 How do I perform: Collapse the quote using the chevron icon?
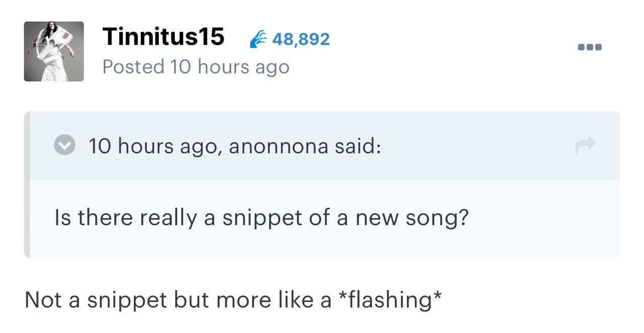[x=64, y=146]
